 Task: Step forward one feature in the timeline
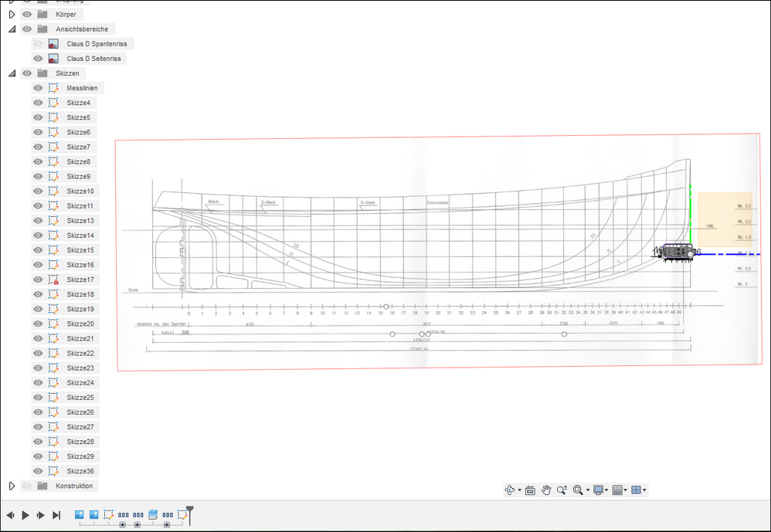click(x=41, y=515)
